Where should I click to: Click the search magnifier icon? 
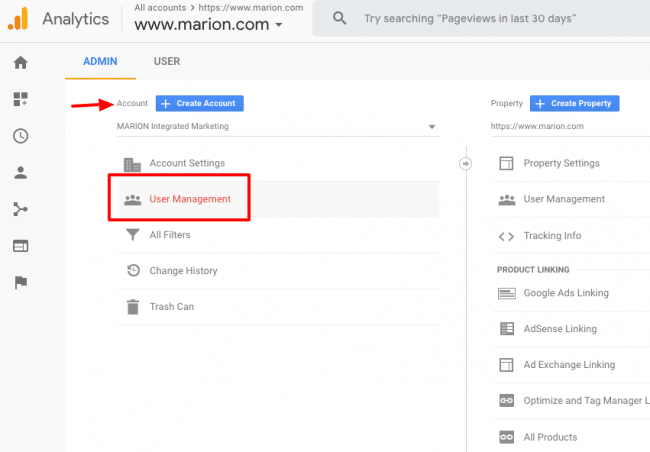[x=340, y=19]
